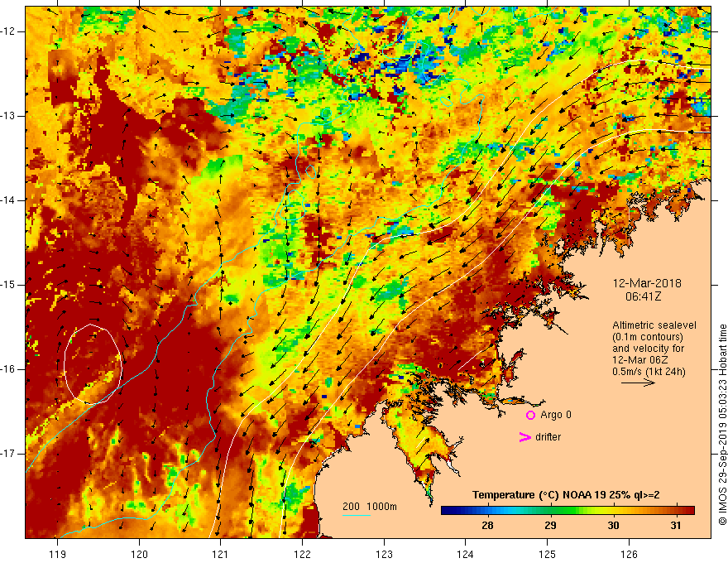Click the colorbar tick label 30
The height and width of the screenshot is (563, 728).
613,526
